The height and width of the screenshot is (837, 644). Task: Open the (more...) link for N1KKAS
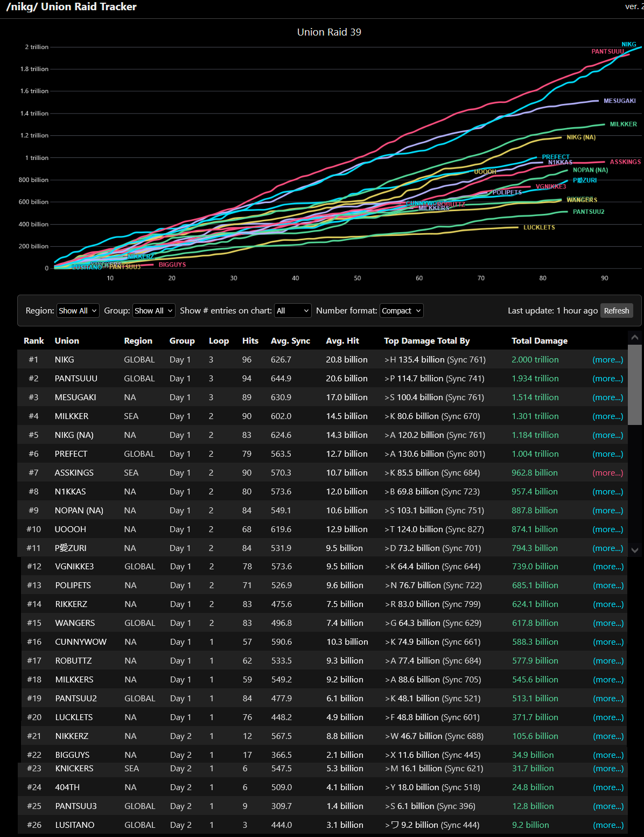tap(608, 492)
